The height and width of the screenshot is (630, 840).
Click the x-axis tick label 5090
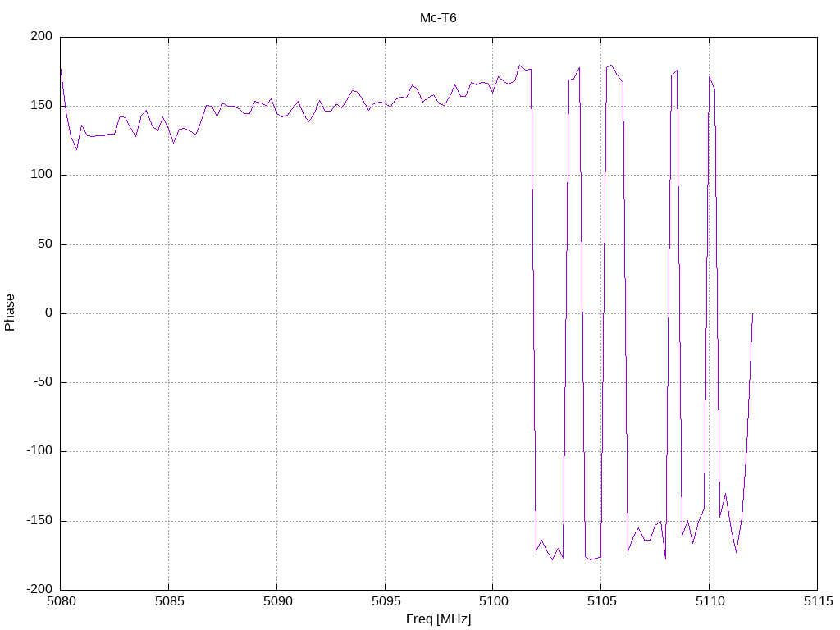click(x=277, y=601)
